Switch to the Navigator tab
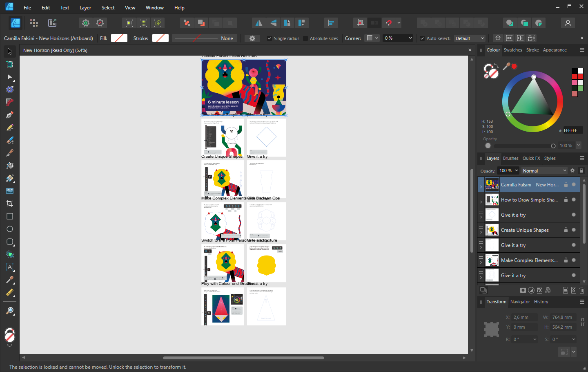 click(520, 302)
